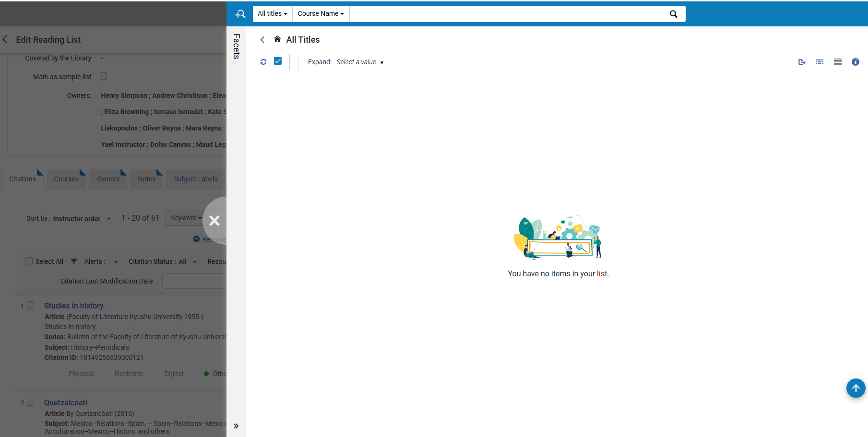
Task: Click the Citation Last Modification Date field
Action: pyautogui.click(x=194, y=281)
